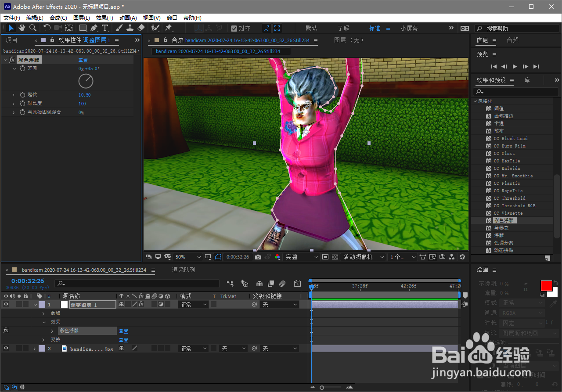Screen dimensions: 562x392
Task: Toggle 起伏 stopwatch keyframing
Action: [x=23, y=95]
